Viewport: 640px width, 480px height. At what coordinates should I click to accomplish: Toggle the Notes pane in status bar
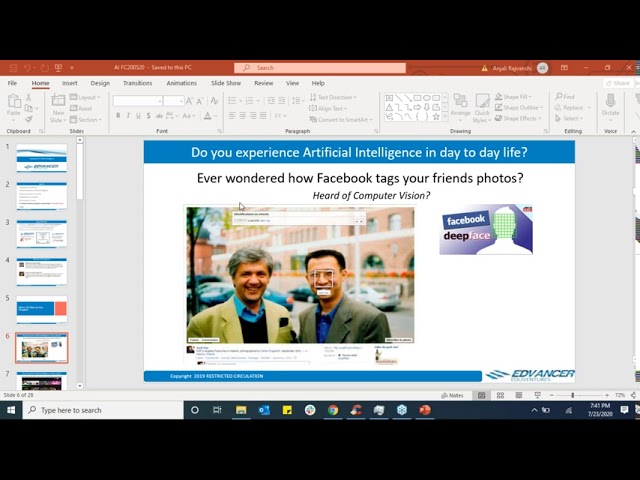tap(452, 395)
